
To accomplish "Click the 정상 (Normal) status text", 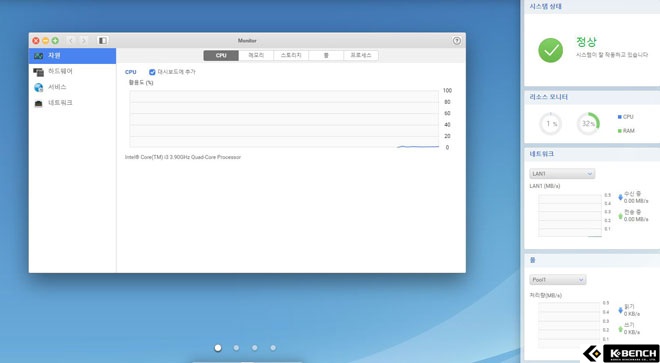I will click(586, 42).
